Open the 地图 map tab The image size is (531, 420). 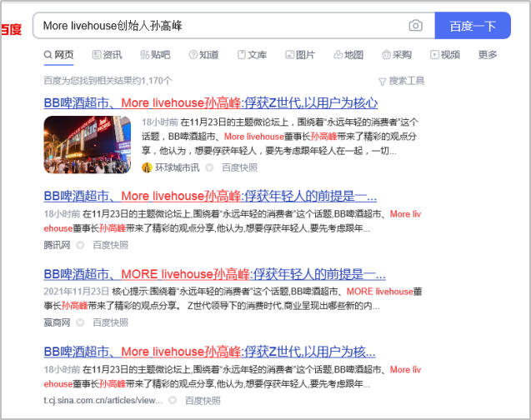348,55
